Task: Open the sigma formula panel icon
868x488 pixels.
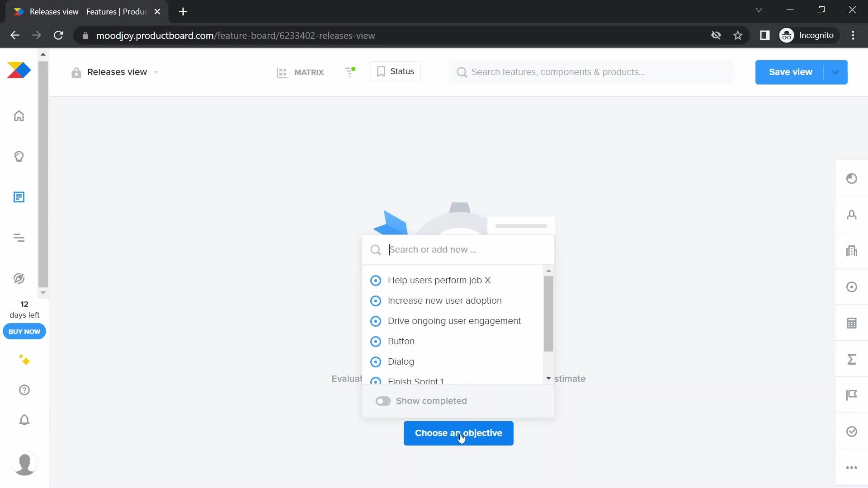Action: (852, 359)
